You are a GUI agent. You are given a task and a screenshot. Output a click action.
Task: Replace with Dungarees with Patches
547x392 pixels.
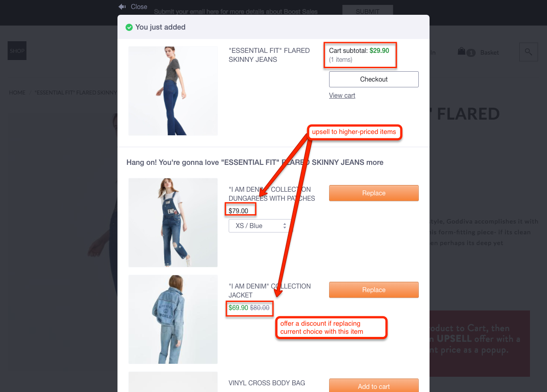[374, 193]
